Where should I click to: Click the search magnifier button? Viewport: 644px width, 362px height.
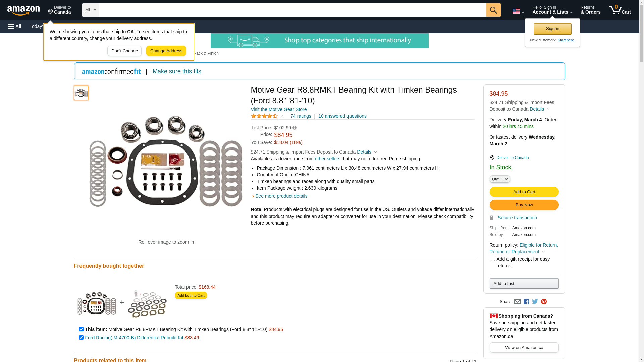(x=493, y=10)
